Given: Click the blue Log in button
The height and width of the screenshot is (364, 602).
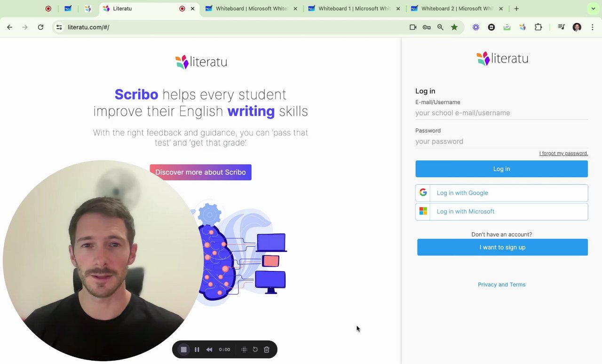Looking at the screenshot, I should pyautogui.click(x=501, y=169).
